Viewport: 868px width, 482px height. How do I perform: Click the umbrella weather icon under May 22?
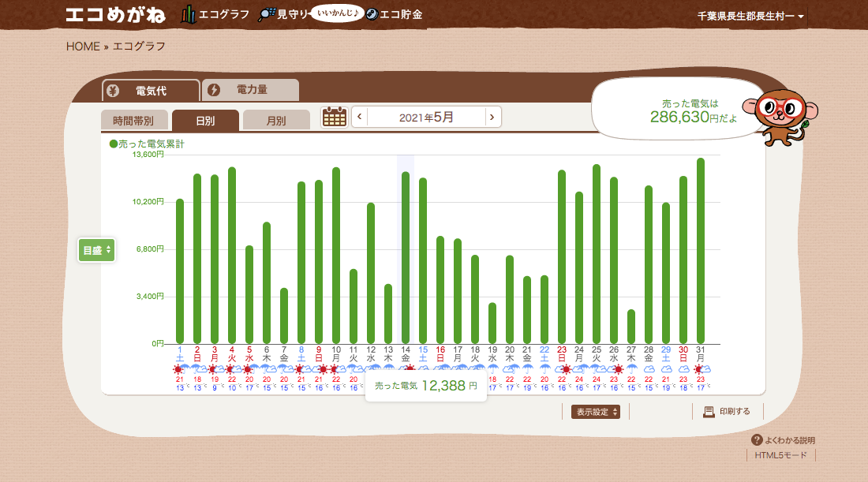coord(544,369)
